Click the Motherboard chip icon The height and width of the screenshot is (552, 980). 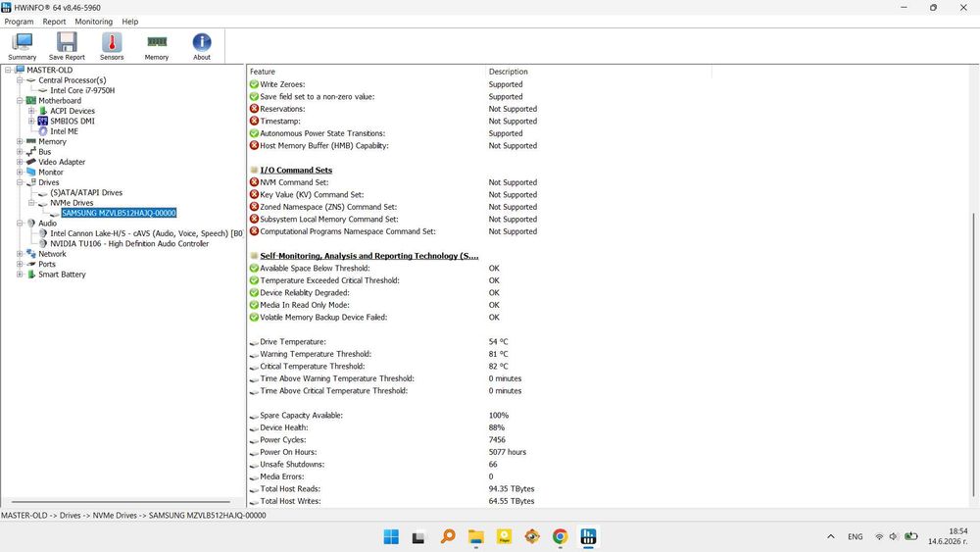(x=31, y=101)
